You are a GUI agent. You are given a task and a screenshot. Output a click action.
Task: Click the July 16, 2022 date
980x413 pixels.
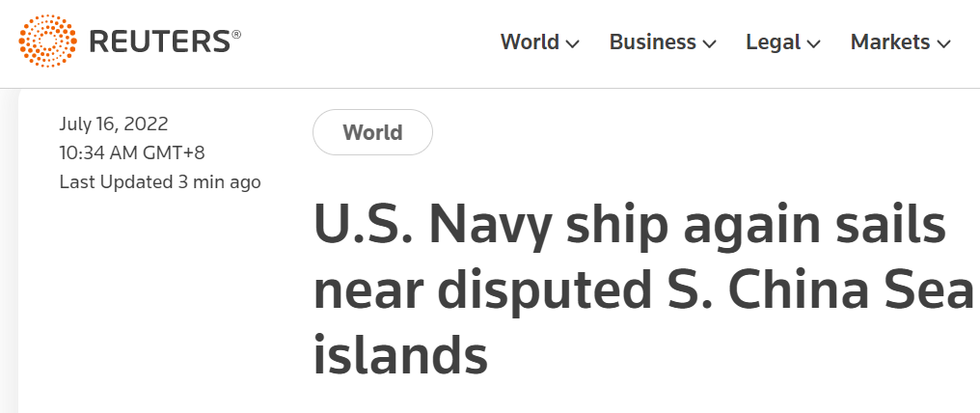point(114,124)
